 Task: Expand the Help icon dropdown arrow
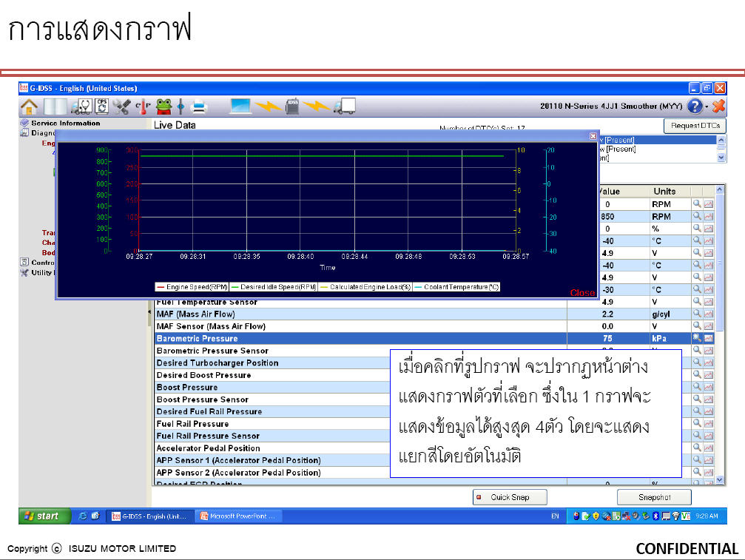707,107
